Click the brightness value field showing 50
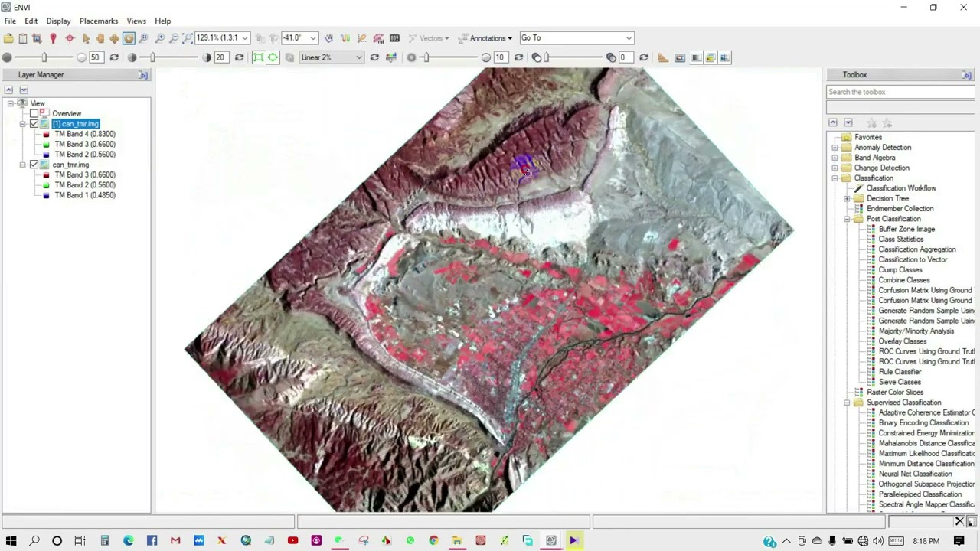Viewport: 980px width, 551px height. point(96,57)
